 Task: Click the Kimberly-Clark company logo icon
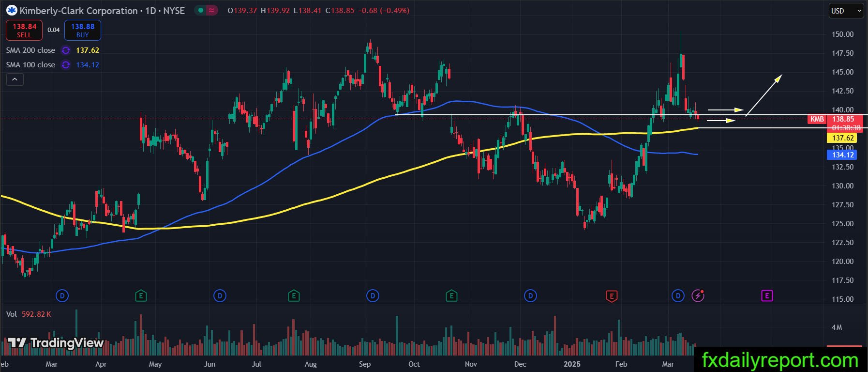pos(12,10)
